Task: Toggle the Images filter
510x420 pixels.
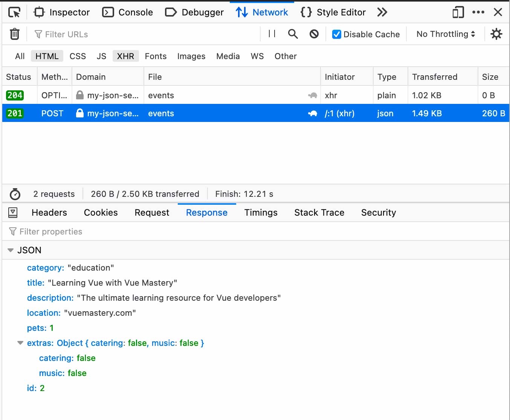Action: tap(191, 56)
